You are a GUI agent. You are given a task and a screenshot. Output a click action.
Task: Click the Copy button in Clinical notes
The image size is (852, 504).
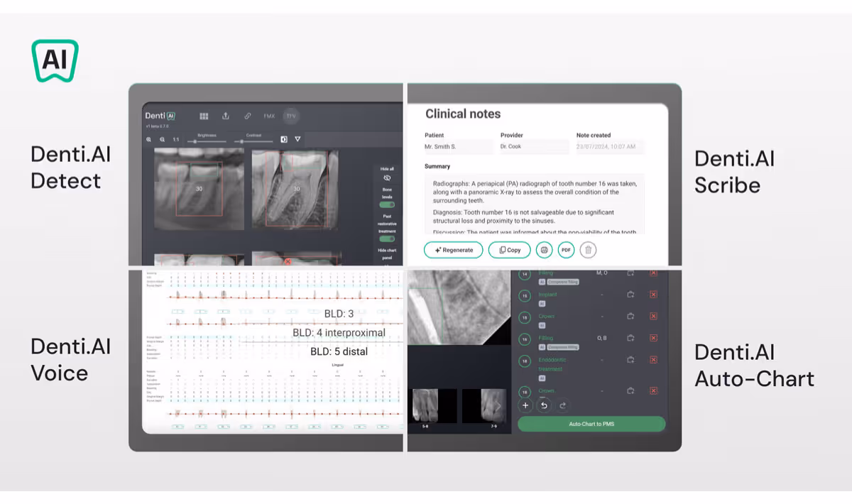[510, 250]
